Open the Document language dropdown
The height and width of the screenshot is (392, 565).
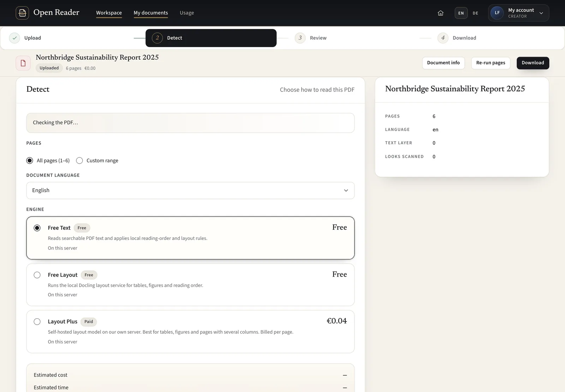pyautogui.click(x=190, y=191)
